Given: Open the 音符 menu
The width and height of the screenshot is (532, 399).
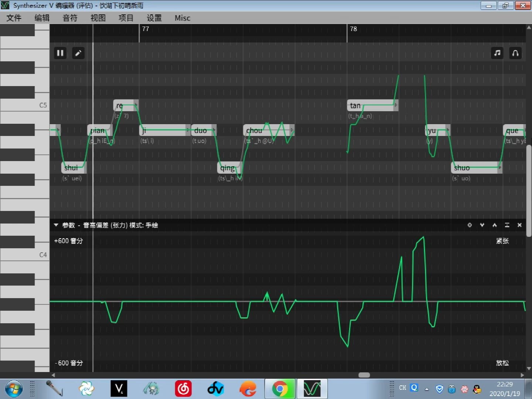Looking at the screenshot, I should click(x=70, y=18).
